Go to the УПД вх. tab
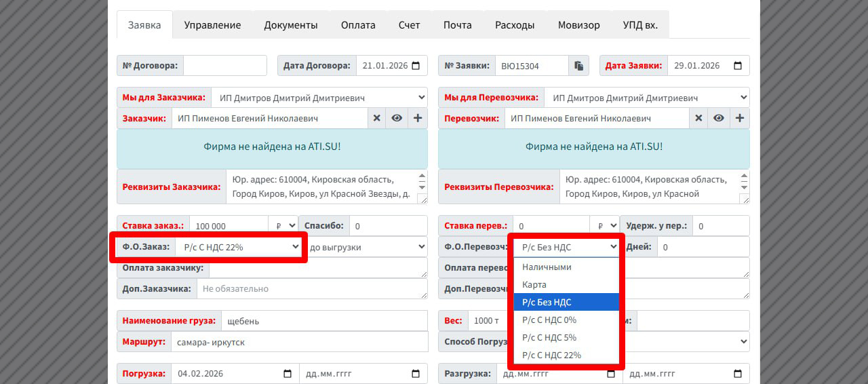 coord(640,25)
